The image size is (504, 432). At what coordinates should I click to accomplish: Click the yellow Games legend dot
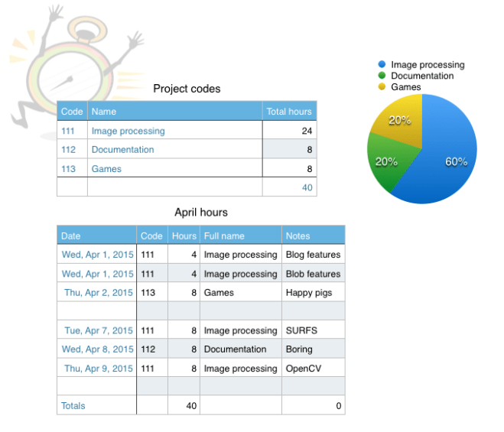tap(382, 87)
